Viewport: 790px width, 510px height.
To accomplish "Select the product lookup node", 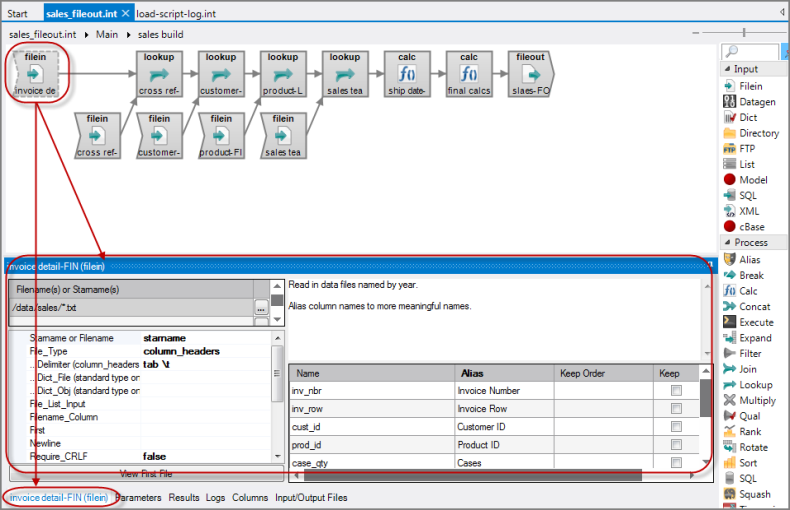I will point(283,74).
